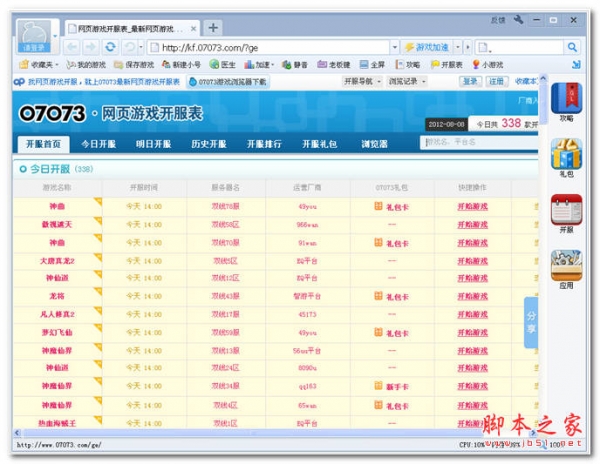The height and width of the screenshot is (464, 600).
Task: Go back with the back arrow
Action: 71,47
